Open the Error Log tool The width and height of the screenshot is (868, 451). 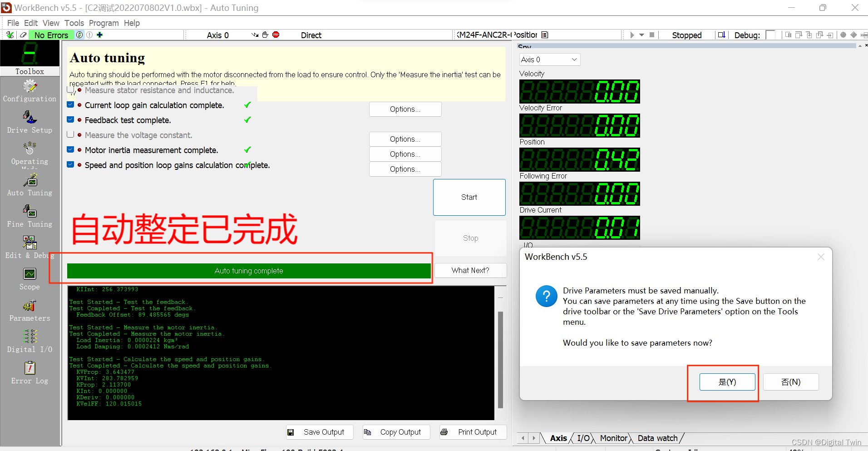30,373
